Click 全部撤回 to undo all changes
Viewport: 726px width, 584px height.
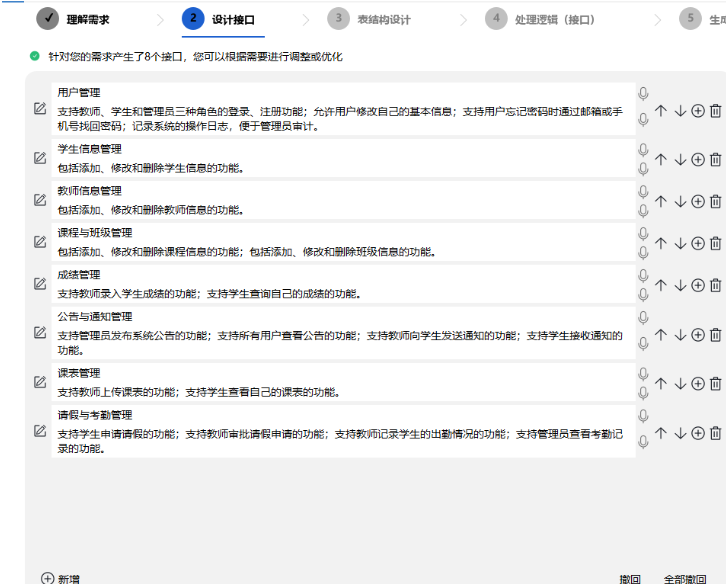[x=685, y=578]
